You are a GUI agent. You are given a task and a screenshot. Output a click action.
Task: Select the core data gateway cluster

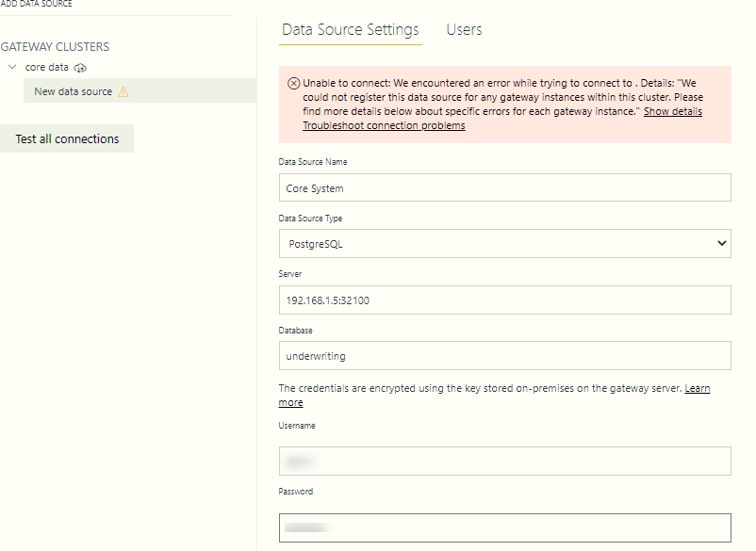(46, 68)
